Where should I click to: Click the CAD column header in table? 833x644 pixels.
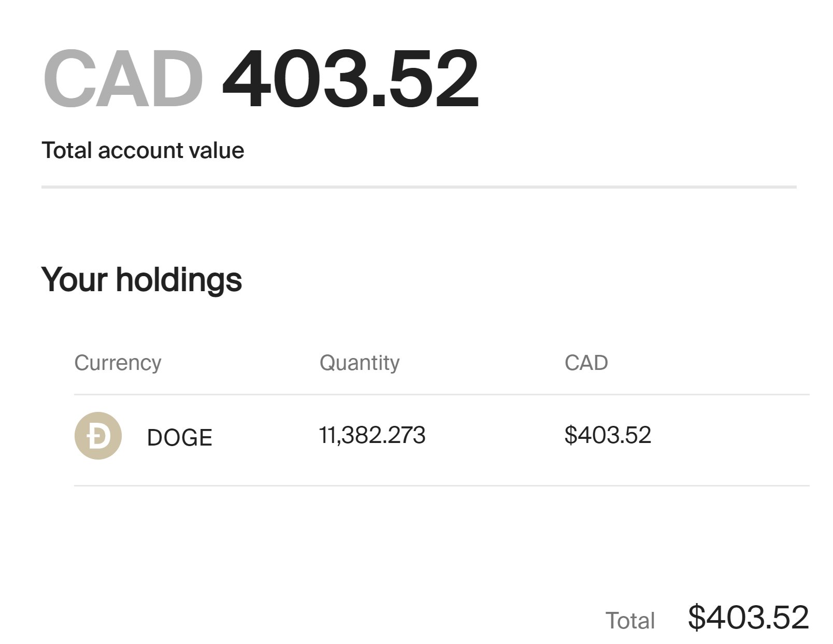click(x=586, y=363)
